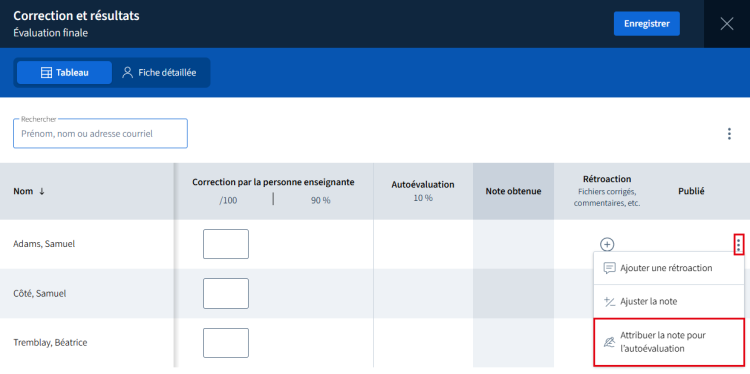Click the Évaluation finale subtitle
This screenshot has width=750, height=374.
click(x=51, y=33)
